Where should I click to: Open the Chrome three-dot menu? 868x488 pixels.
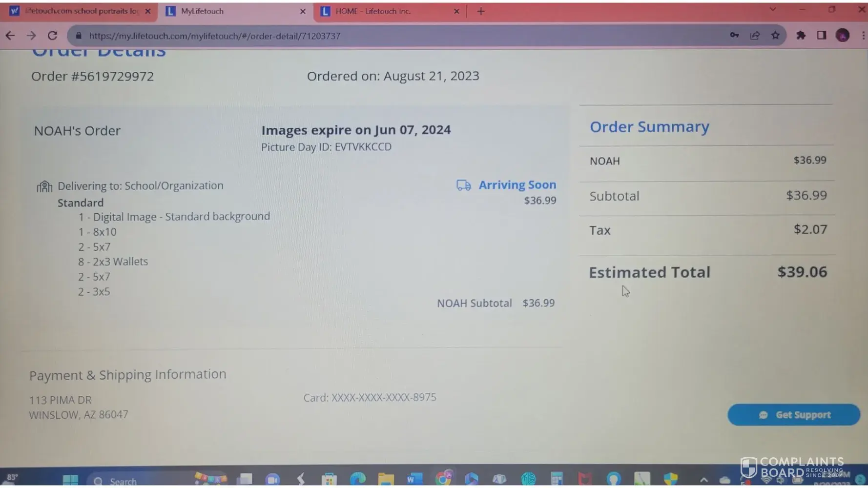pyautogui.click(x=863, y=35)
